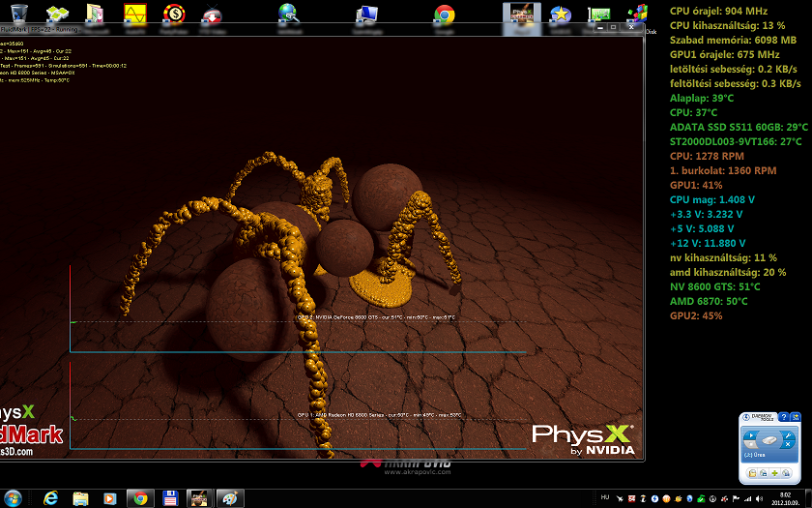The image size is (812, 508).
Task: Open the yellow sine wave desktop shortcut
Action: (x=134, y=14)
